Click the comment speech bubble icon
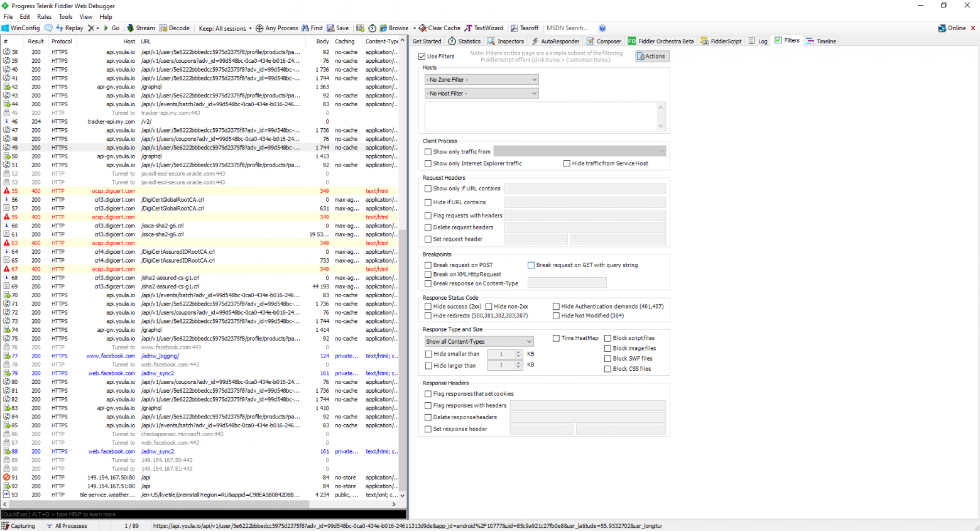This screenshot has width=980, height=531. [48, 28]
